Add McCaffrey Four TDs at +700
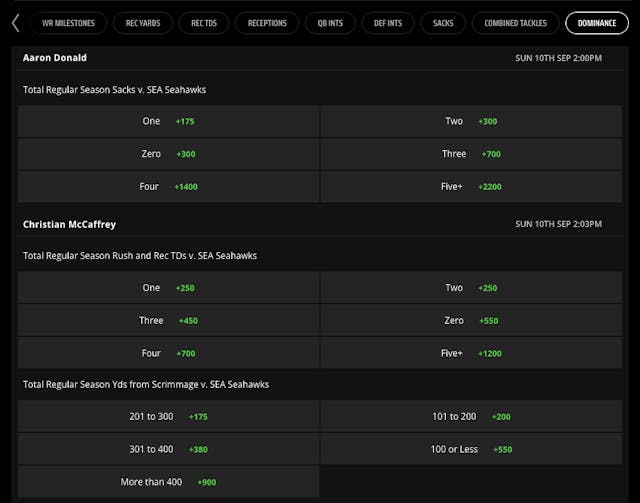The height and width of the screenshot is (503, 640). click(168, 353)
